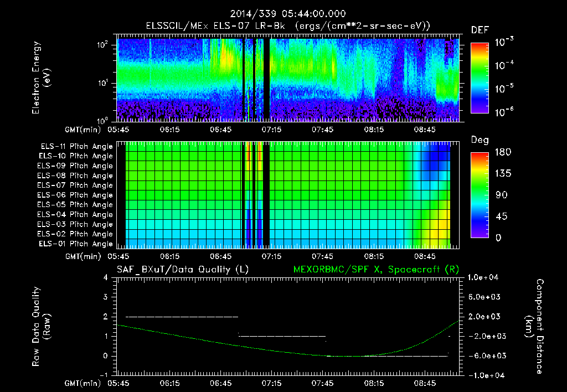Select the ELS-11 Pitch Angle row label
The image size is (567, 392).
76,147
